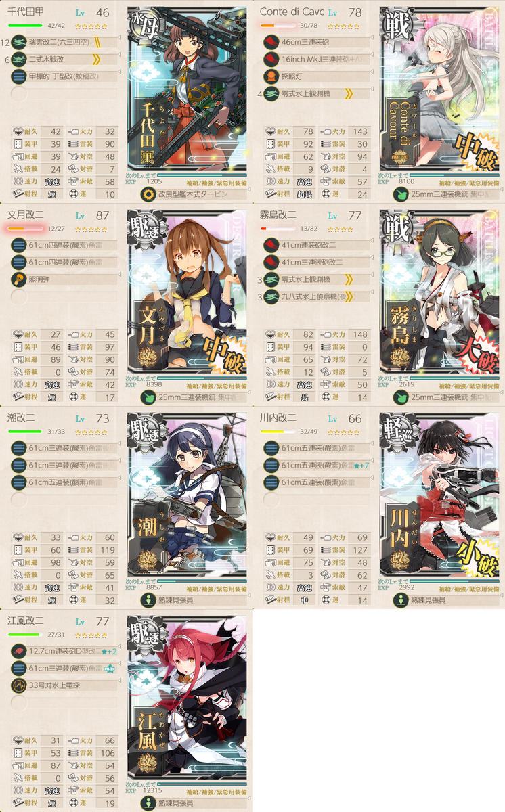This screenshot has width=505, height=812.
Task: Click the 探照灯 searchlight icon on Conte di Cavour
Action: pos(271,76)
